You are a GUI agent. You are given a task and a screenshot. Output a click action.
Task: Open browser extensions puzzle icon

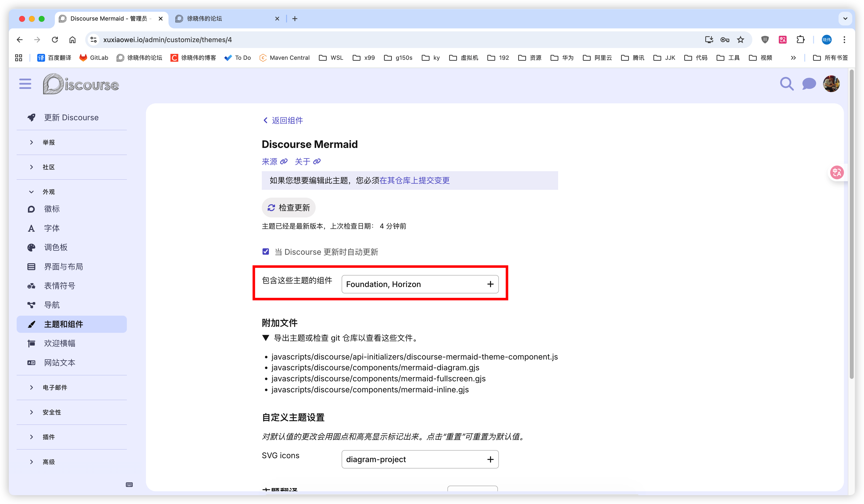pyautogui.click(x=801, y=40)
